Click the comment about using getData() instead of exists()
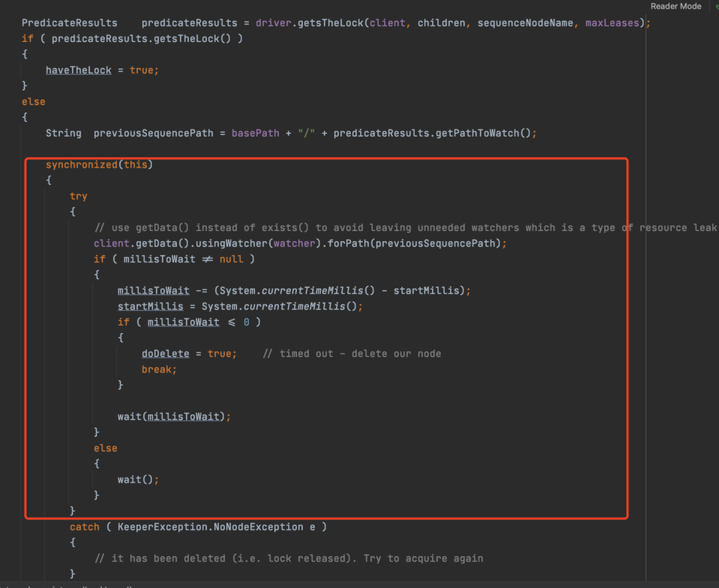 pos(405,228)
